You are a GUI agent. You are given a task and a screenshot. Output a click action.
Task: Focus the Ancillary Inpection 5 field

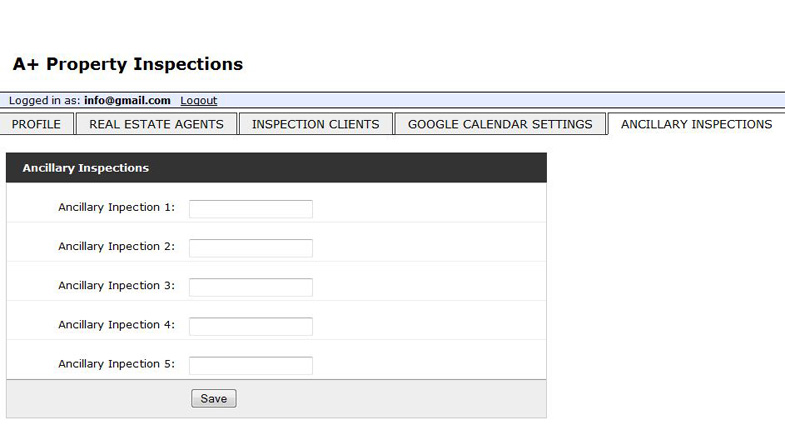[x=251, y=365]
